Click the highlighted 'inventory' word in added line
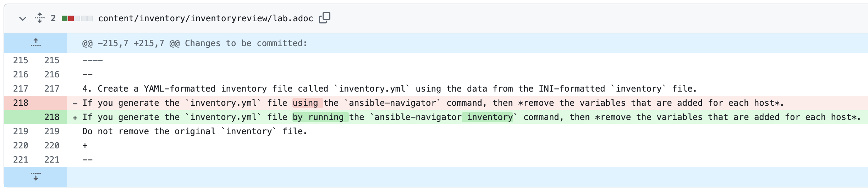Screen dimensions: 868x191 (489, 117)
